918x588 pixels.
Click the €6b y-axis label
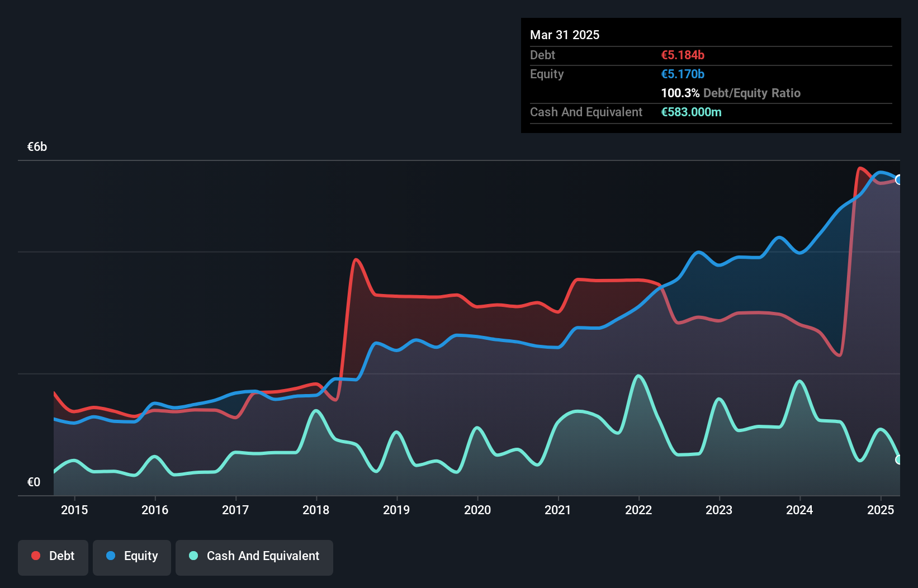37,147
